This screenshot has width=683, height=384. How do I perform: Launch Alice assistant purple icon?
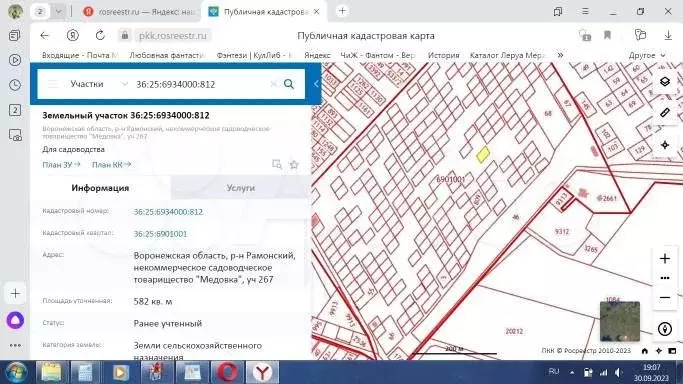15,321
